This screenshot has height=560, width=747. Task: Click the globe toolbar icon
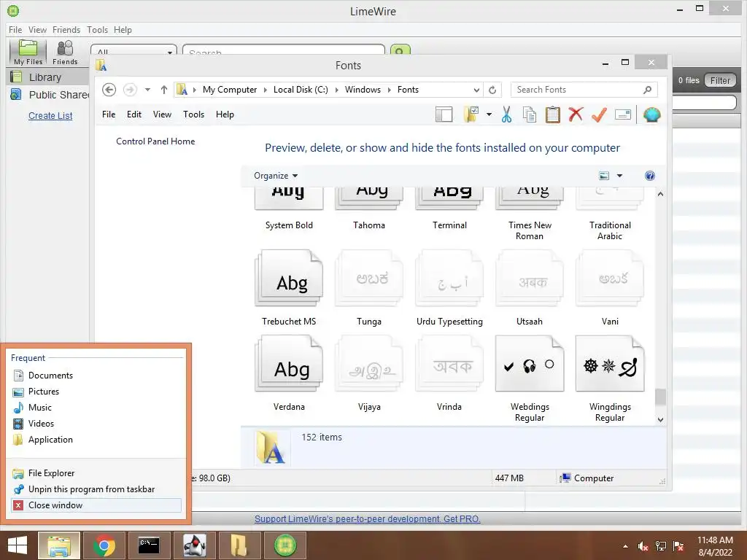(x=651, y=114)
